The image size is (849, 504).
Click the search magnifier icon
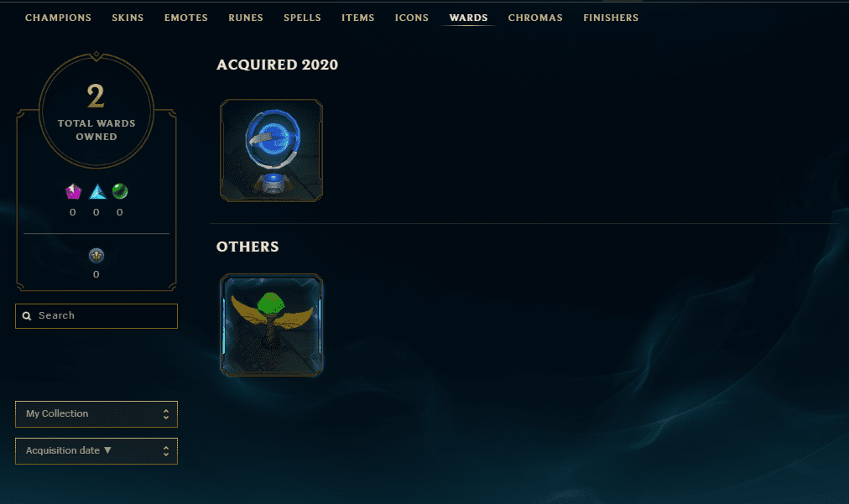tap(27, 316)
